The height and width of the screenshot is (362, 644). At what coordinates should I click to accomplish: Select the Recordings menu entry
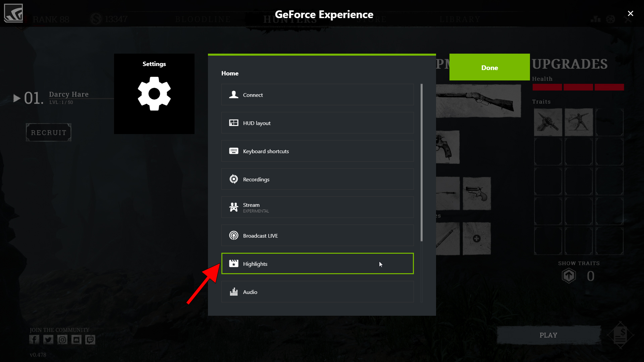[317, 179]
